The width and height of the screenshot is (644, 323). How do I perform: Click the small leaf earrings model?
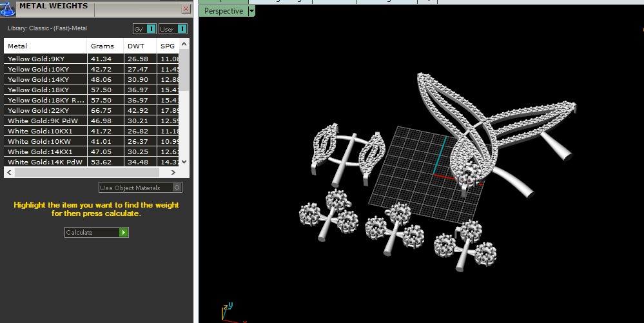(347, 154)
